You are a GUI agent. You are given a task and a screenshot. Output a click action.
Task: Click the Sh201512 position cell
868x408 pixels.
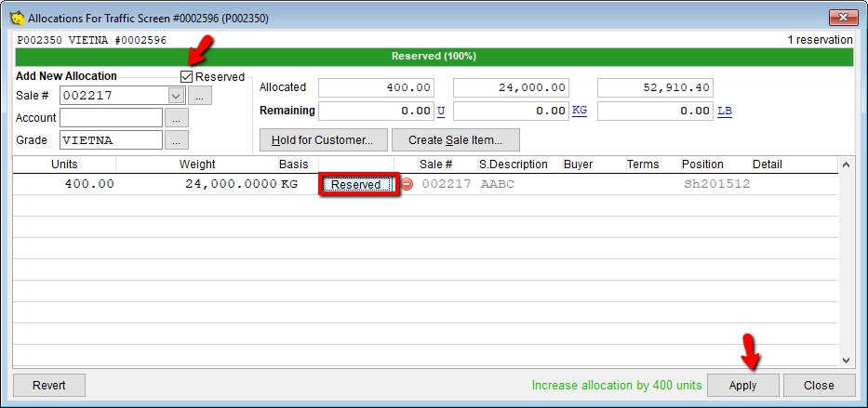coord(717,184)
